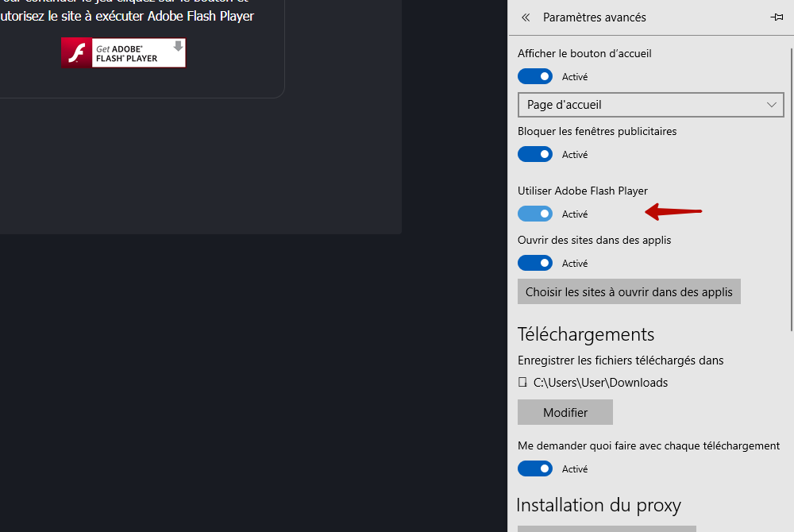Click the settings panel vertical scrollbar
Image resolution: width=794 pixels, height=532 pixels.
[790, 183]
